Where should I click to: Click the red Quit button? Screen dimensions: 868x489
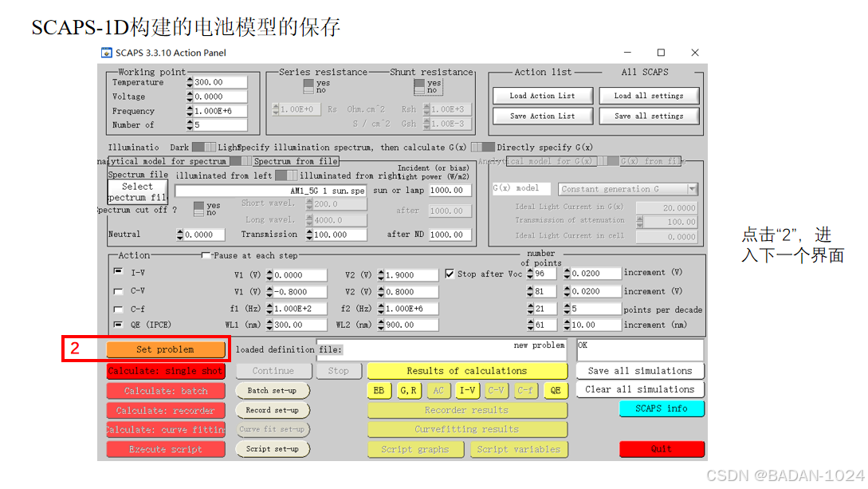pyautogui.click(x=662, y=449)
